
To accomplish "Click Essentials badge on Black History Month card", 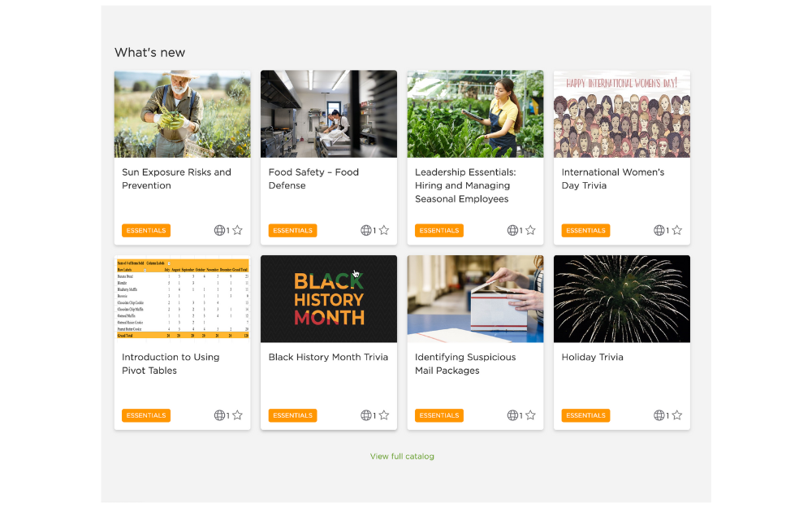I will (x=292, y=415).
